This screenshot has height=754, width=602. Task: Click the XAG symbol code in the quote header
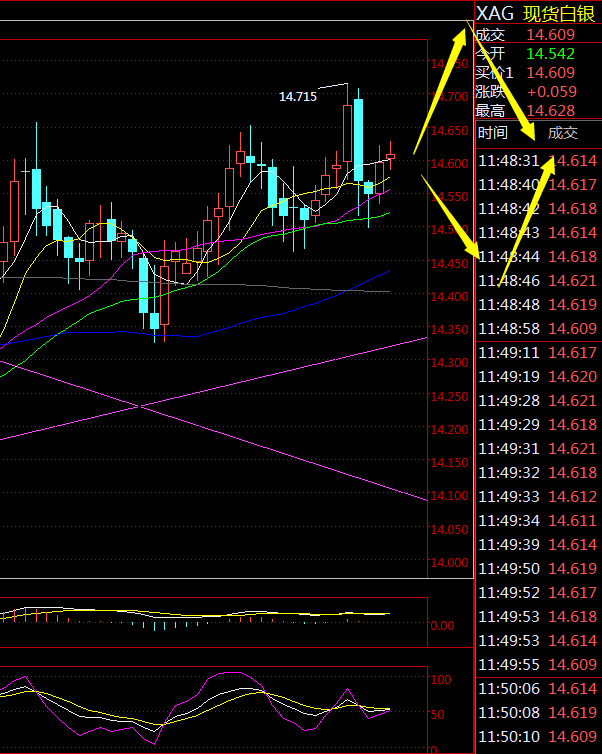tap(495, 13)
